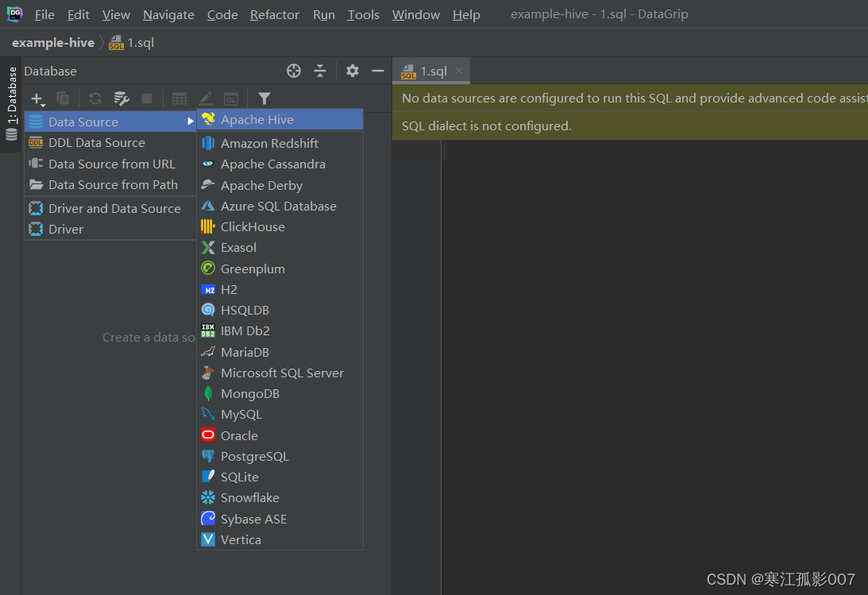868x595 pixels.
Task: Select Microsoft SQL Server data source
Action: pos(280,373)
